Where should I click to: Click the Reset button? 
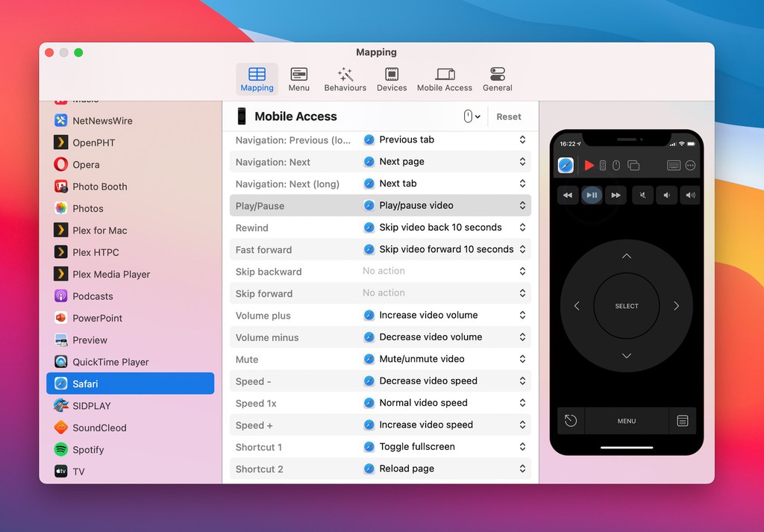509,116
